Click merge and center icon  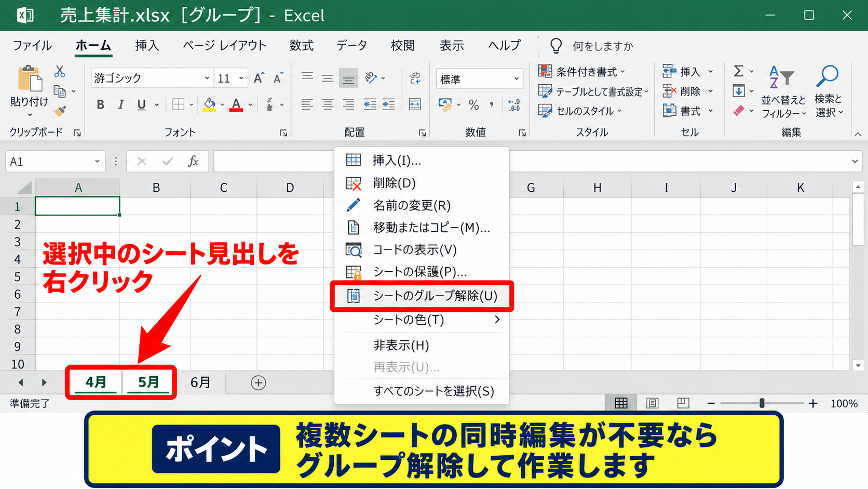tap(415, 104)
